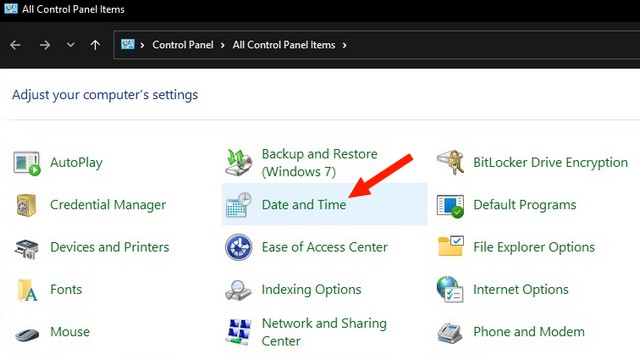The height and width of the screenshot is (360, 640).
Task: Click the Mouse icon
Action: point(27,334)
